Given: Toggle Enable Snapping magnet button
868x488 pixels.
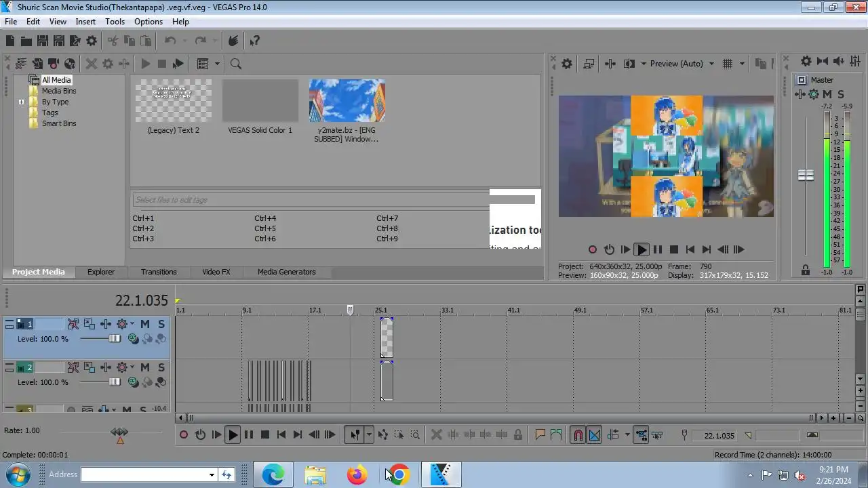Looking at the screenshot, I should (x=578, y=435).
